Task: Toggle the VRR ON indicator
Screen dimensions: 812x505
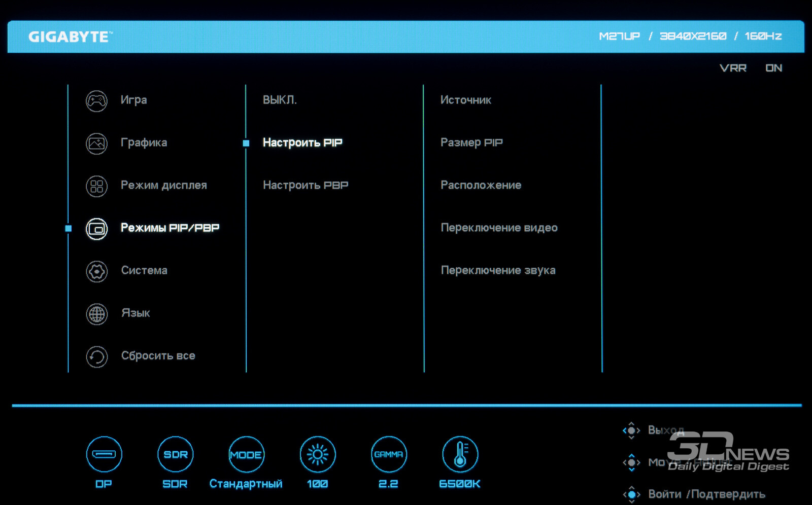Action: [751, 68]
